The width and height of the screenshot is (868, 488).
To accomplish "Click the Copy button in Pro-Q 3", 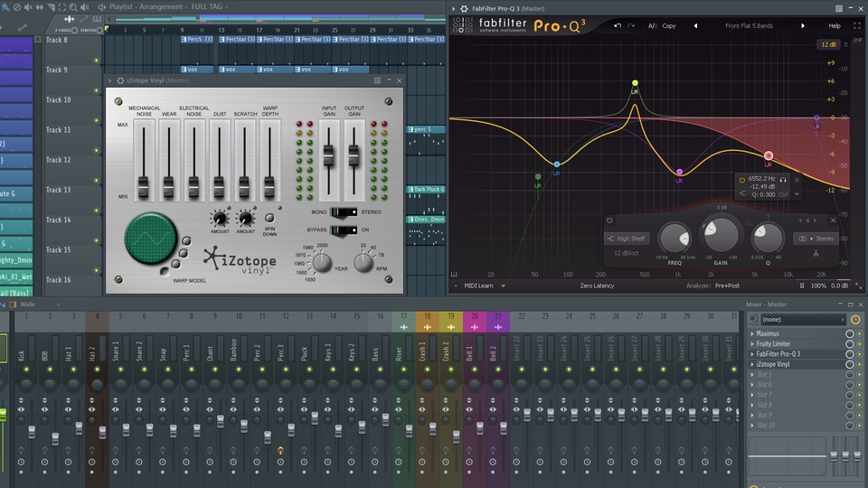I will [x=669, y=26].
